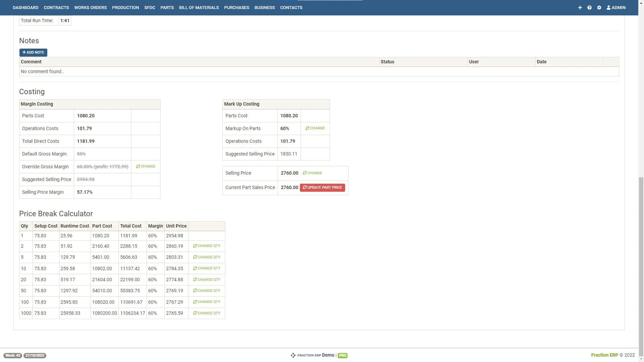The width and height of the screenshot is (644, 362).
Task: Click the PRO badge in footer
Action: 342,355
